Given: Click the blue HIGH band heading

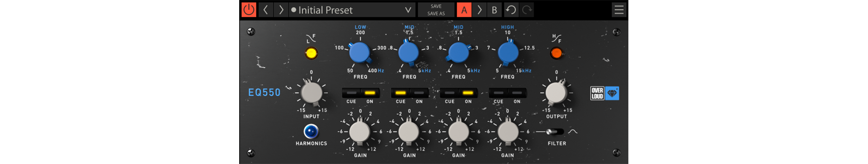Looking at the screenshot, I should (508, 27).
